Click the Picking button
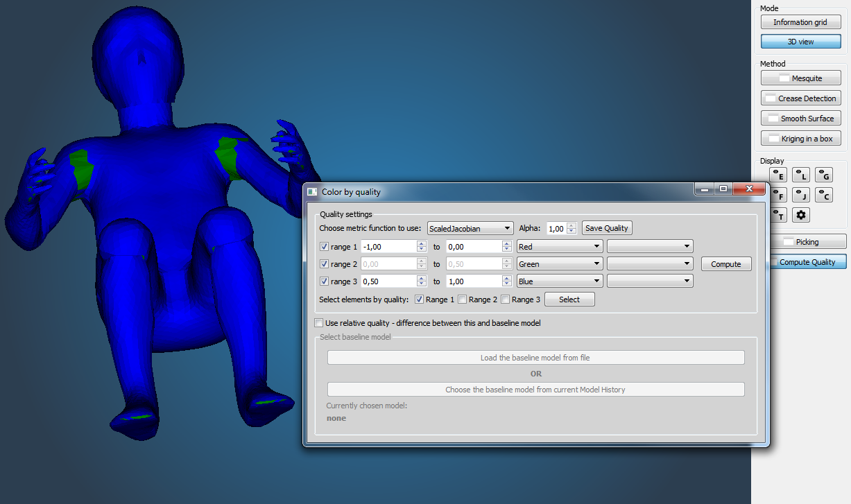The image size is (851, 504). pos(807,242)
